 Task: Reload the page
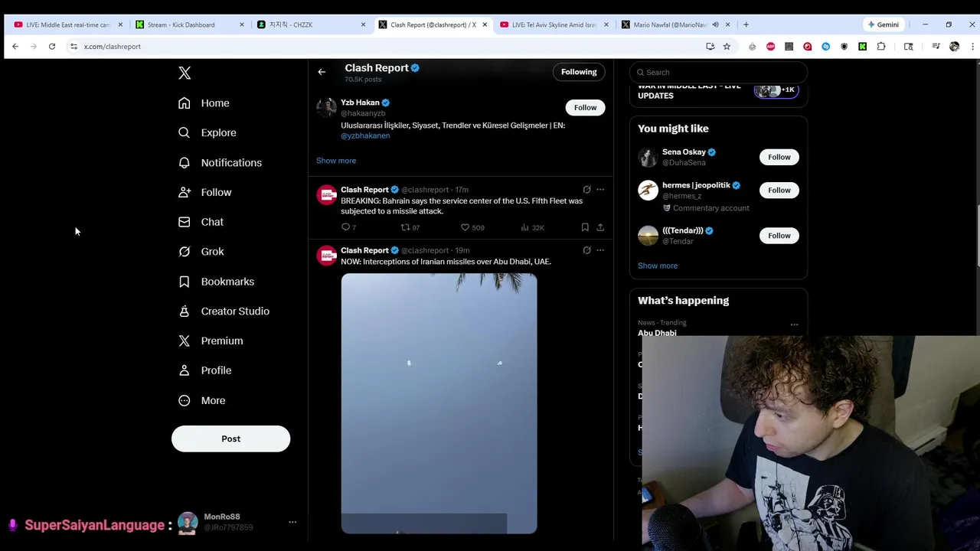click(x=52, y=47)
